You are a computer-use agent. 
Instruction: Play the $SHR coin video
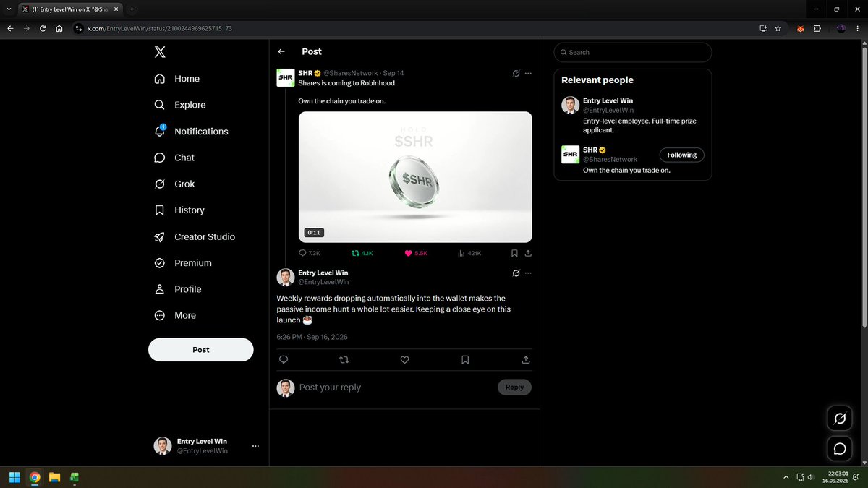pos(415,177)
